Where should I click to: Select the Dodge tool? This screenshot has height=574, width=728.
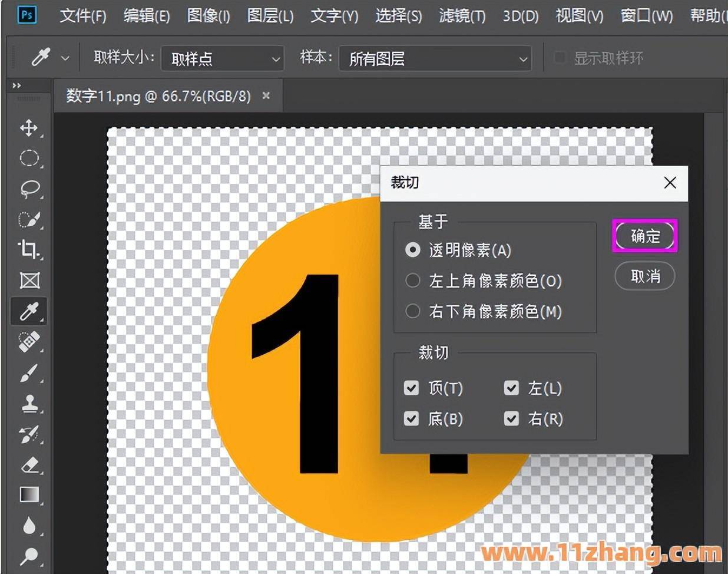29,556
